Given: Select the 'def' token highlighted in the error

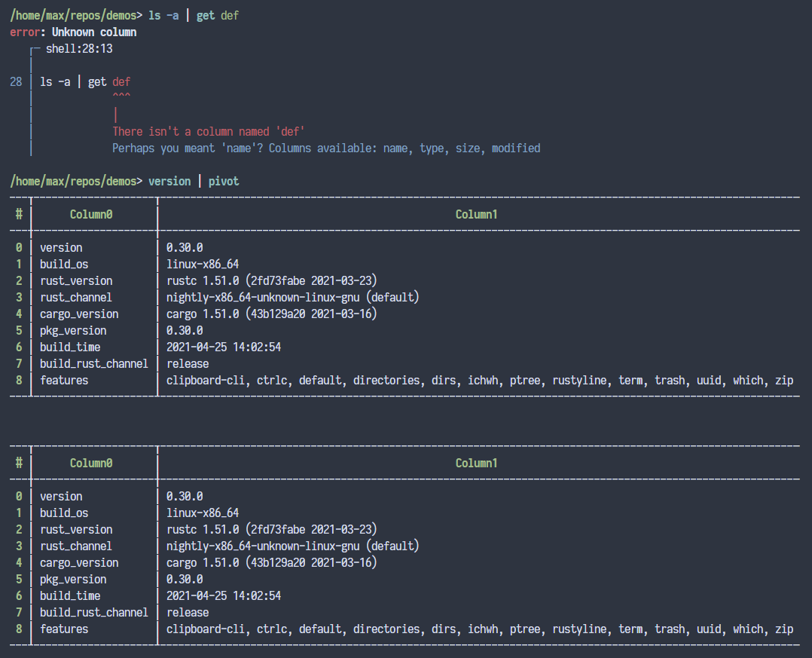Looking at the screenshot, I should click(121, 81).
